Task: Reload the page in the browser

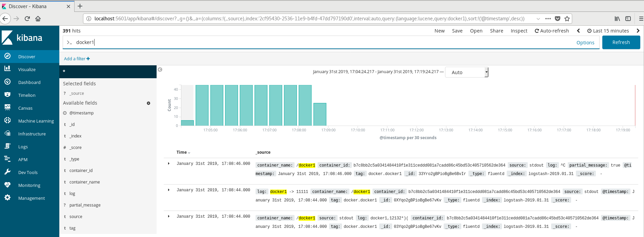Action: click(x=27, y=19)
